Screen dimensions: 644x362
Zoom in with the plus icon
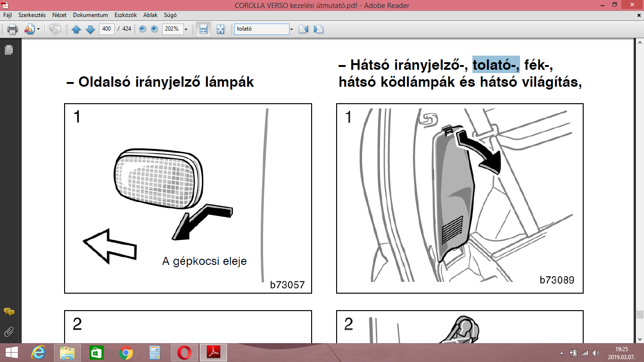(x=155, y=29)
